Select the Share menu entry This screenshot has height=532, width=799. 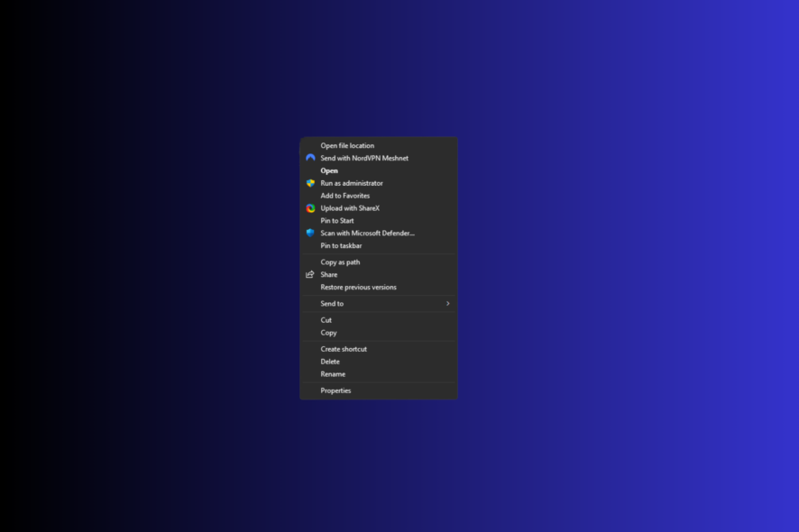pos(379,275)
